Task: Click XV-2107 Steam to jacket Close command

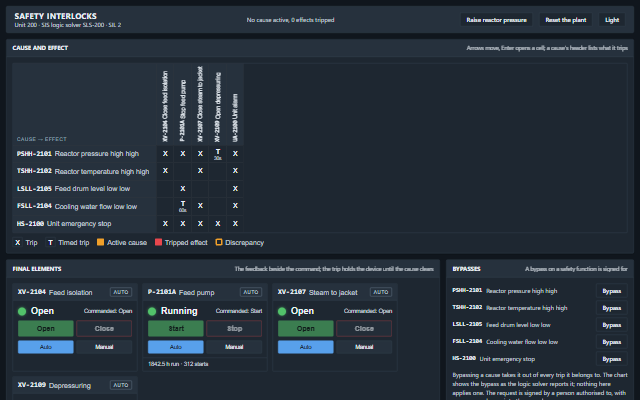Action: coord(364,329)
